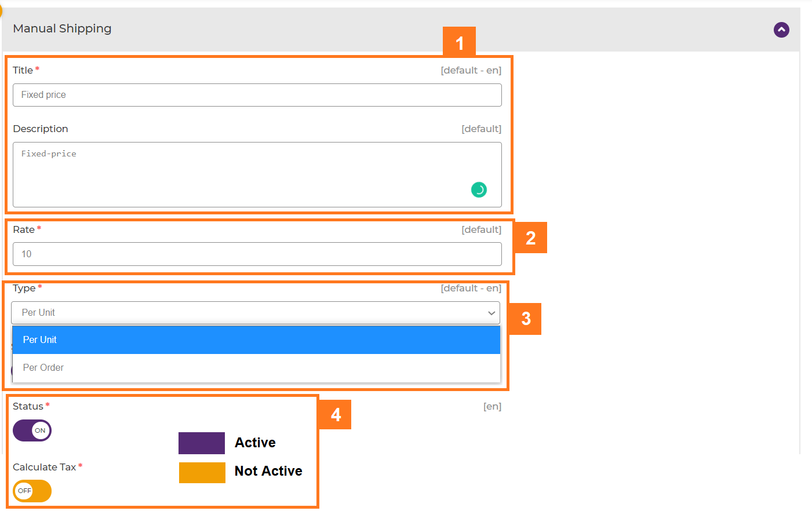Click the Manual Shipping header title

point(62,28)
